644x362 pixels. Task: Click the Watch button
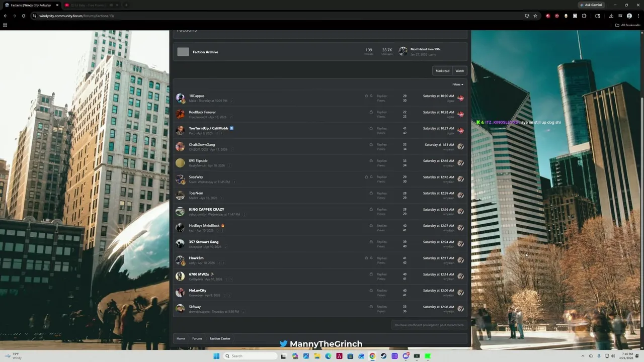[459, 71]
